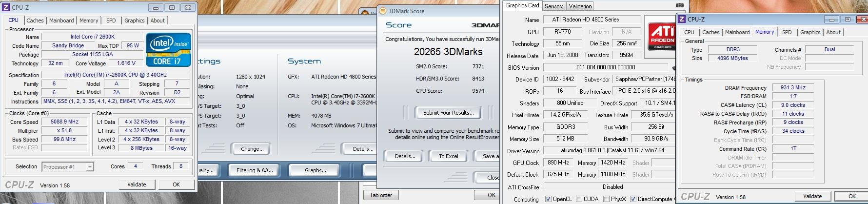
Task: Open About tab in left CPU-Z window
Action: [x=158, y=20]
